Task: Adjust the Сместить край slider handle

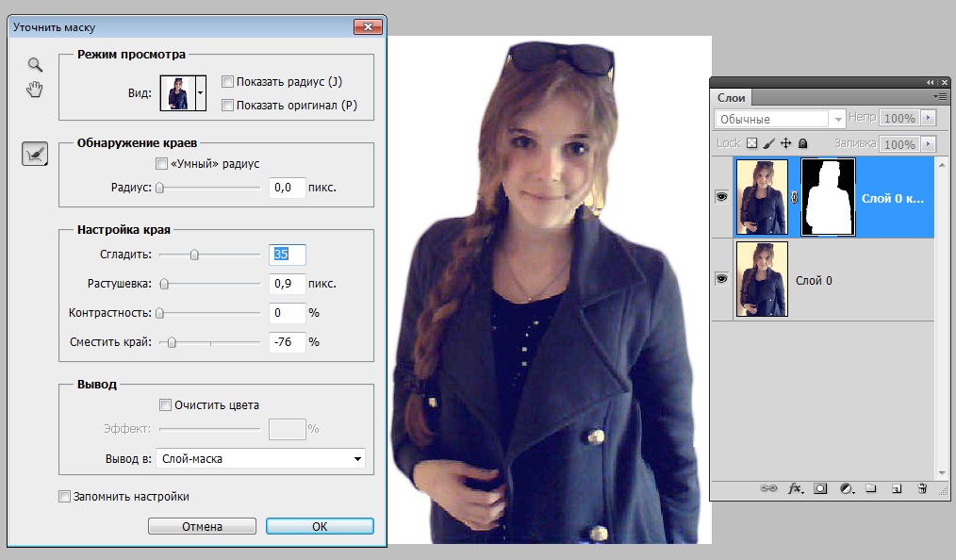Action: click(172, 342)
